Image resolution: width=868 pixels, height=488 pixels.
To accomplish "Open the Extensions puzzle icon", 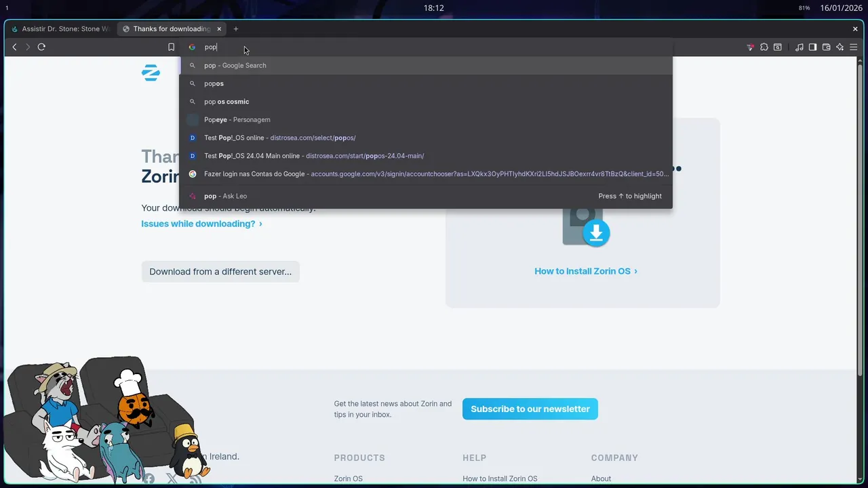I will pos(764,47).
